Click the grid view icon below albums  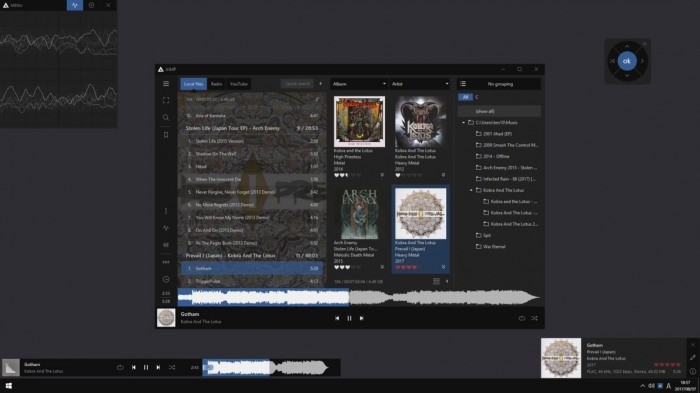pyautogui.click(x=436, y=281)
